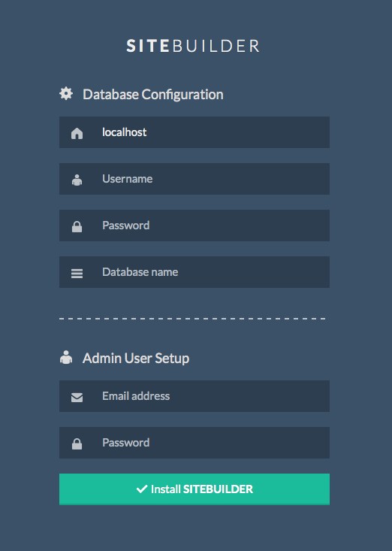This screenshot has height=551, width=392.
Task: Click the stacked-lines icon beside Database name
Action: click(x=77, y=274)
